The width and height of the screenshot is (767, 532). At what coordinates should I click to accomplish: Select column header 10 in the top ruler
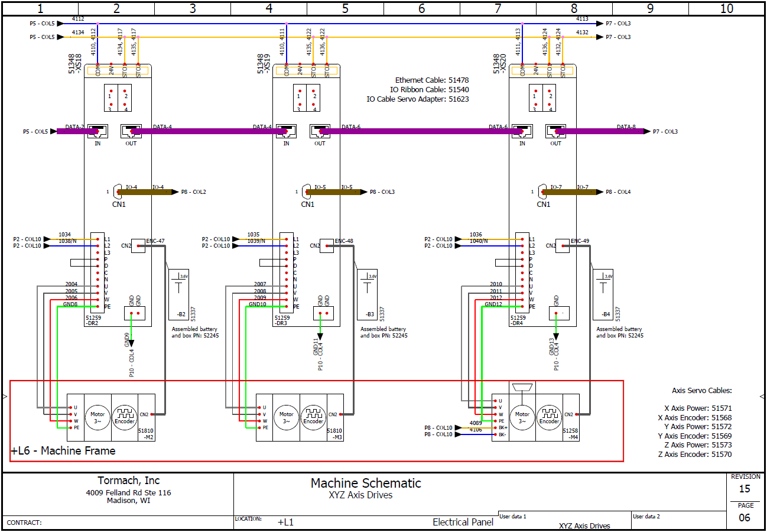click(726, 8)
